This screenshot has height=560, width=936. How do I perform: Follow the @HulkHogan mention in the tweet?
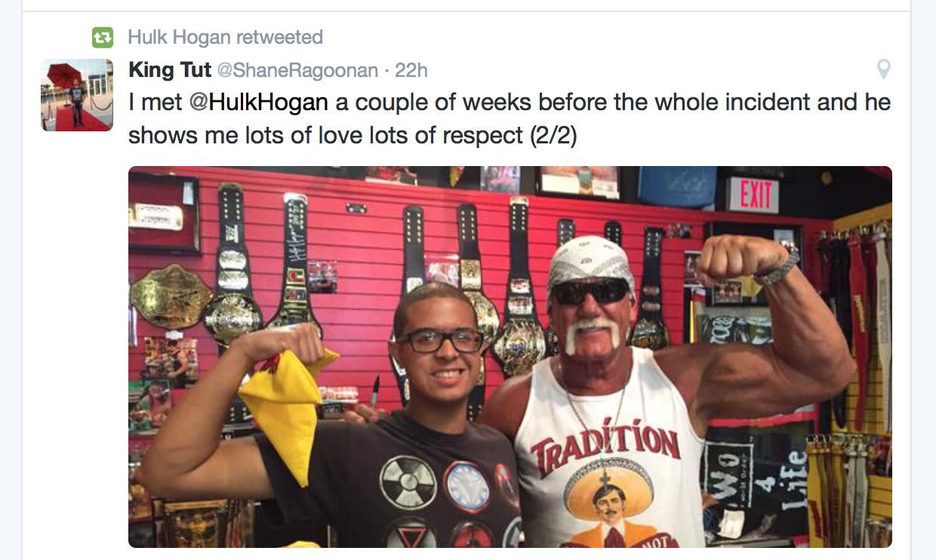tap(259, 103)
